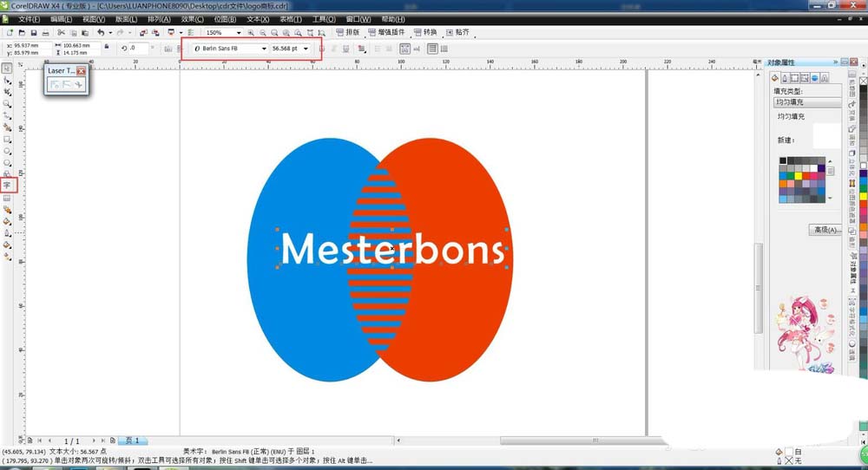The height and width of the screenshot is (470, 868).
Task: Open the 文本(X) menu
Action: (258, 19)
